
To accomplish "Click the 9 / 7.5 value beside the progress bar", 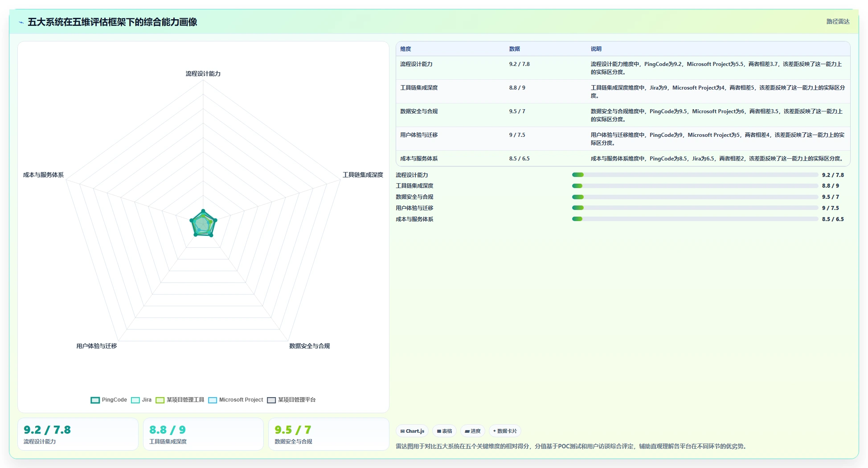I will [831, 208].
